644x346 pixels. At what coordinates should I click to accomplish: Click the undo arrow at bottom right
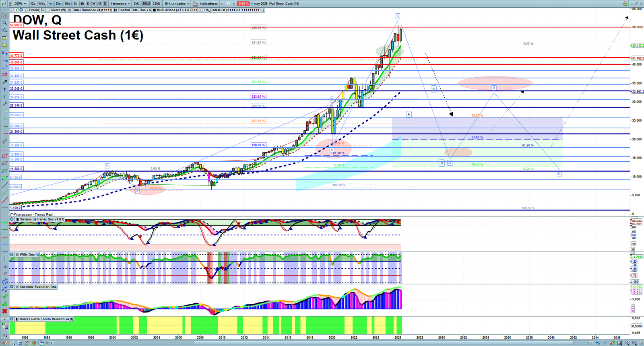598,343
